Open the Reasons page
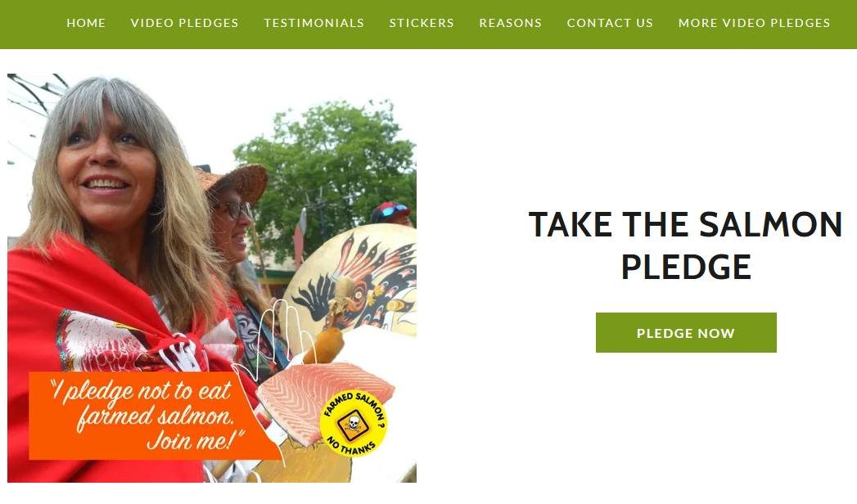857x504 pixels. (x=511, y=23)
